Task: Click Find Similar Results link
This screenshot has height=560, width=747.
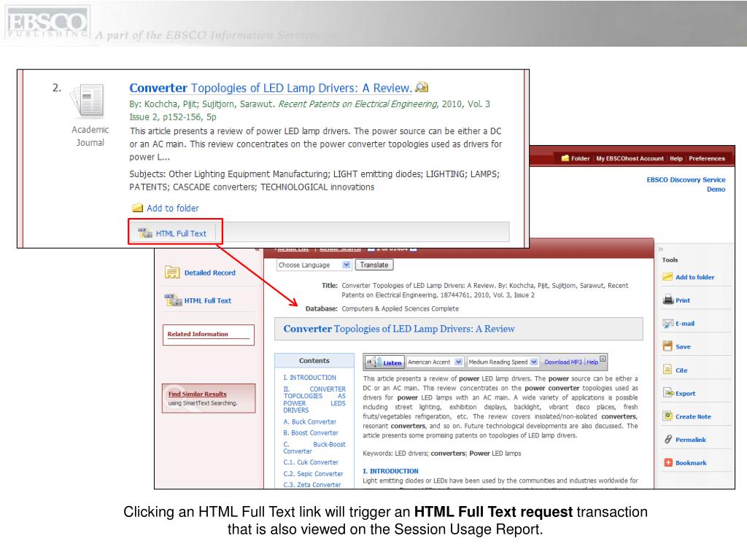Action: (x=197, y=394)
